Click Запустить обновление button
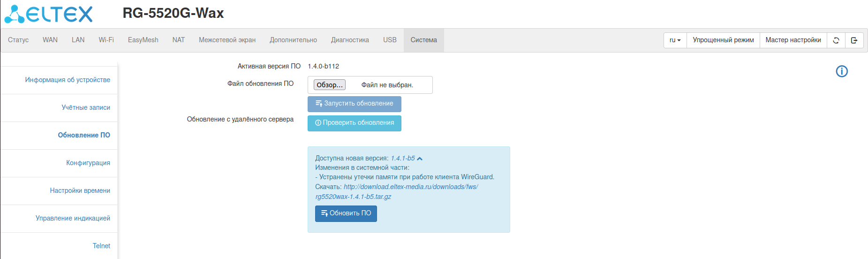Image resolution: width=868 pixels, height=259 pixels. pyautogui.click(x=355, y=104)
